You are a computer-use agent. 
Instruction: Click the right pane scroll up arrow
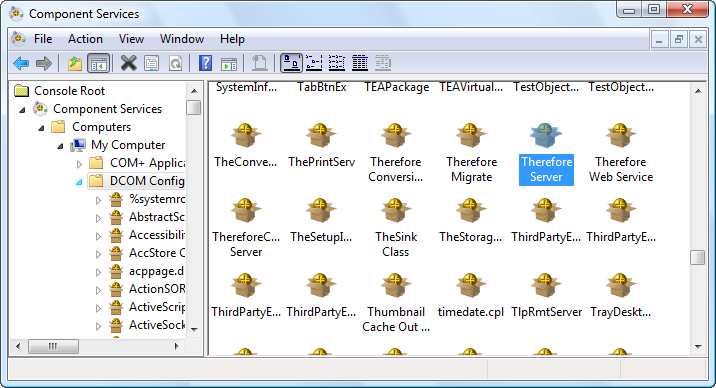(x=698, y=91)
